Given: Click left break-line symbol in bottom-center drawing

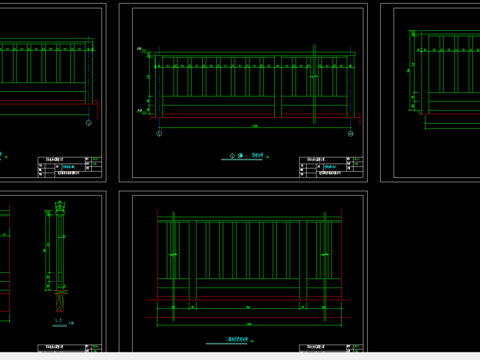Looking at the screenshot, I should (x=173, y=255).
